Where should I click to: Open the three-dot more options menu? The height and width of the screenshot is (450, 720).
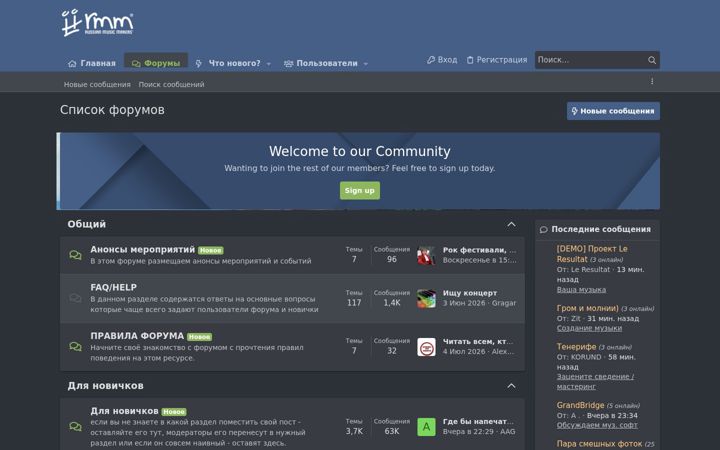tap(652, 81)
